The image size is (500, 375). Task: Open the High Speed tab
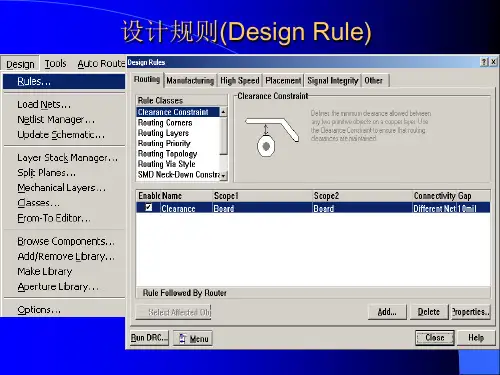click(x=240, y=81)
